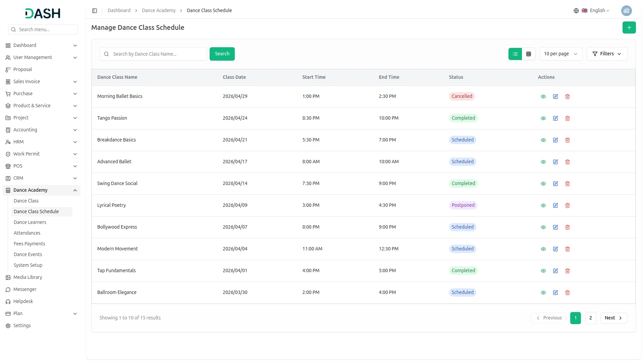Focus the Search by Dance Class Name field
644x362 pixels.
tap(158, 54)
